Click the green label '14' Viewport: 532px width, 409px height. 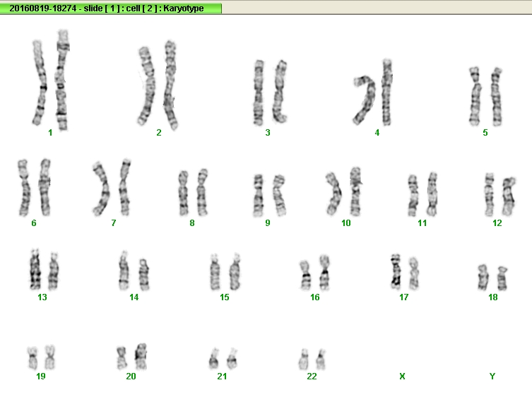[x=134, y=297]
